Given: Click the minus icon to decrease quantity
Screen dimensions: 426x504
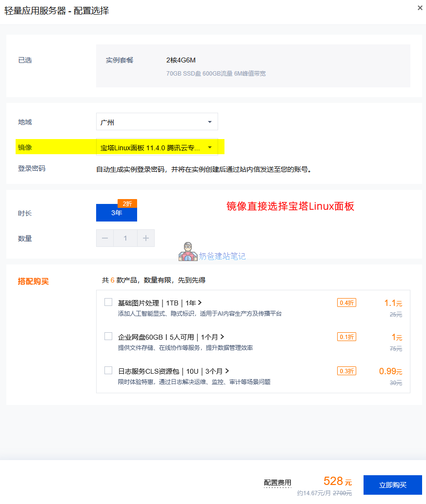Looking at the screenshot, I should pos(104,238).
